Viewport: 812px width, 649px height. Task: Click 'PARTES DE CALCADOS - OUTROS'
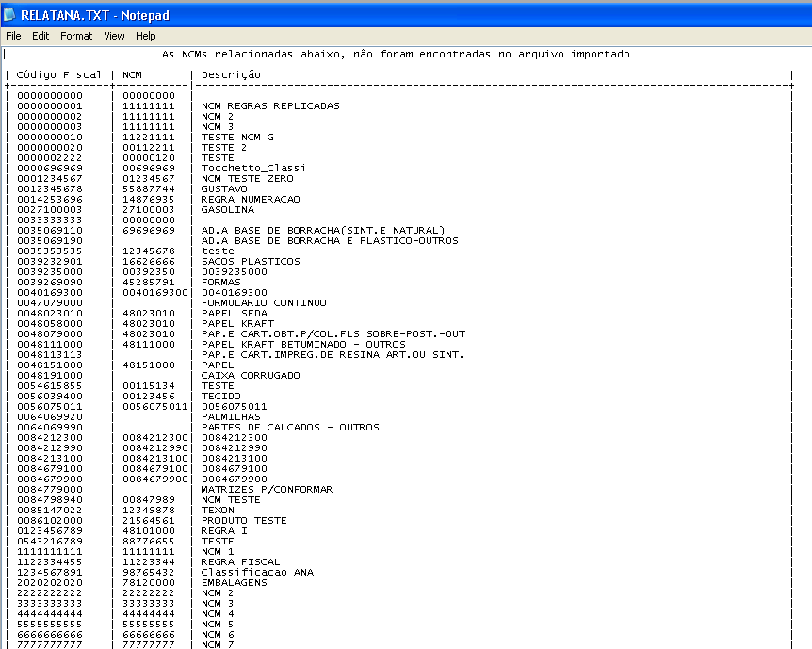[290, 427]
